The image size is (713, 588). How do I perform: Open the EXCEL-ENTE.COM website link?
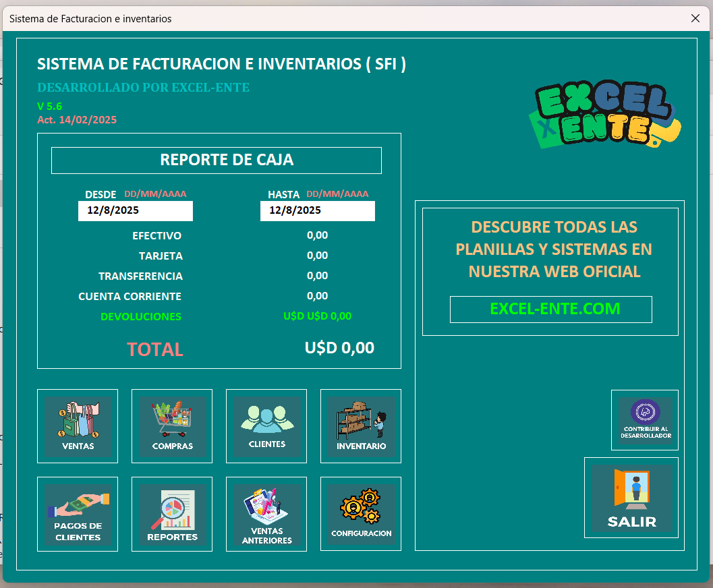point(550,309)
